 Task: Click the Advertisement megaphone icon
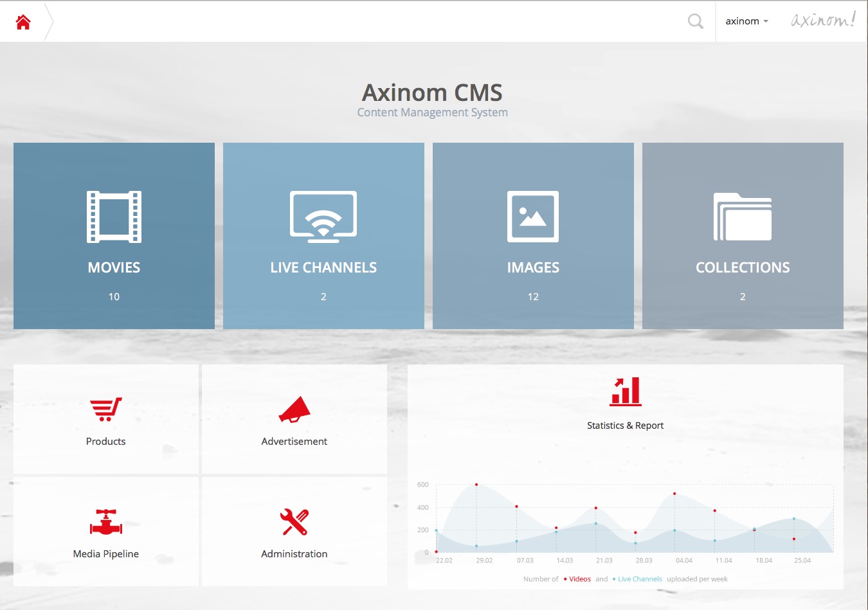pos(294,409)
